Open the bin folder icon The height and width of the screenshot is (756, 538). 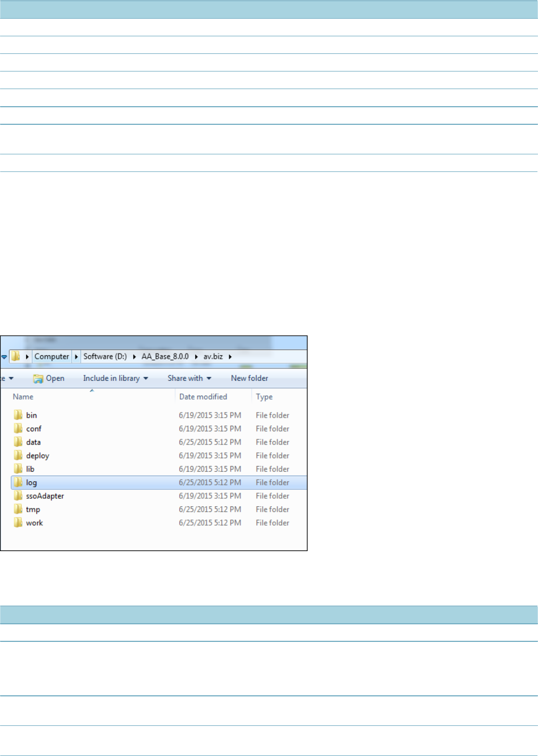click(18, 415)
